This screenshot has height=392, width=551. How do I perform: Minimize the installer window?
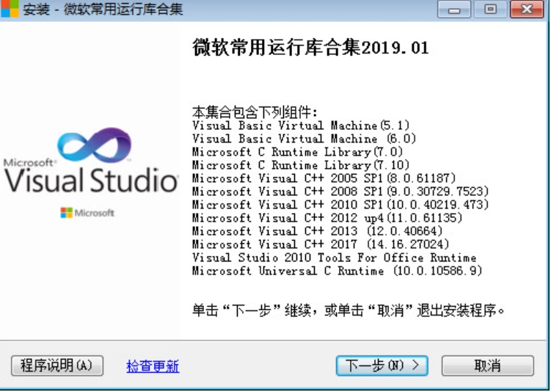click(x=453, y=9)
